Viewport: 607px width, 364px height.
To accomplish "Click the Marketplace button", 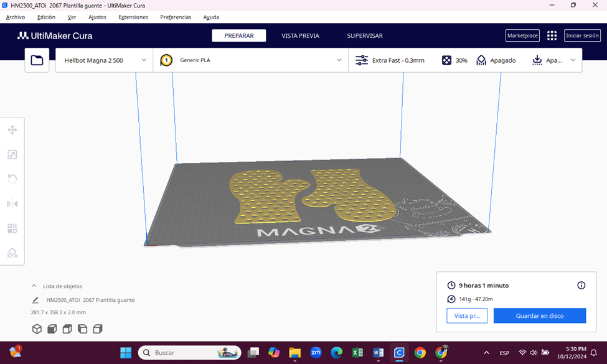I will click(x=522, y=35).
